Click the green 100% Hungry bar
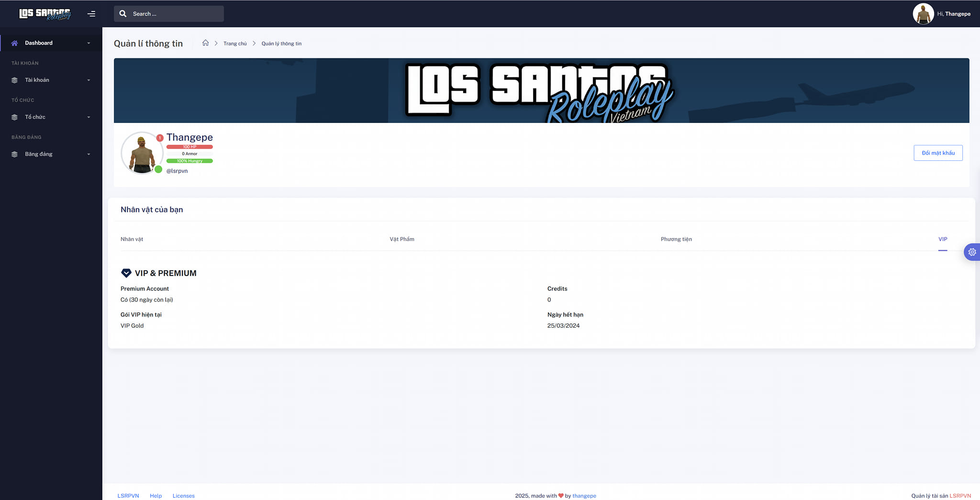The height and width of the screenshot is (500, 980). [x=189, y=161]
